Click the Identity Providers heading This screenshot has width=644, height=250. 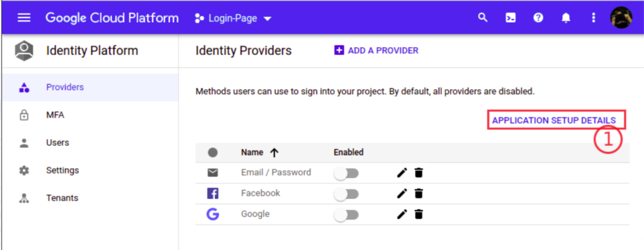(243, 51)
